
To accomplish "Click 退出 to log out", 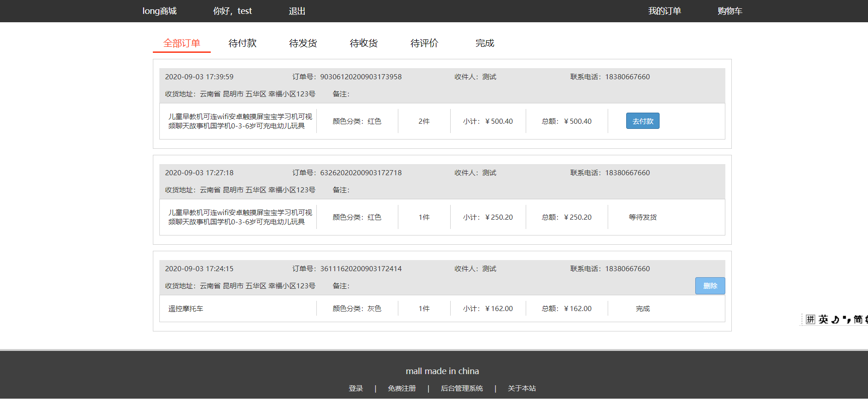I will click(297, 11).
